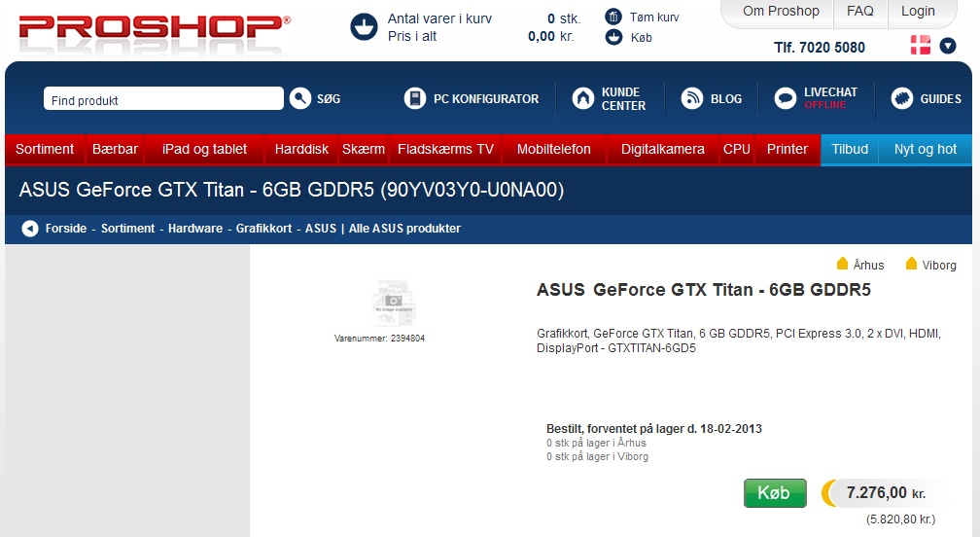Click Varenummer: 2394804 text
This screenshot has width=980, height=537.
379,339
